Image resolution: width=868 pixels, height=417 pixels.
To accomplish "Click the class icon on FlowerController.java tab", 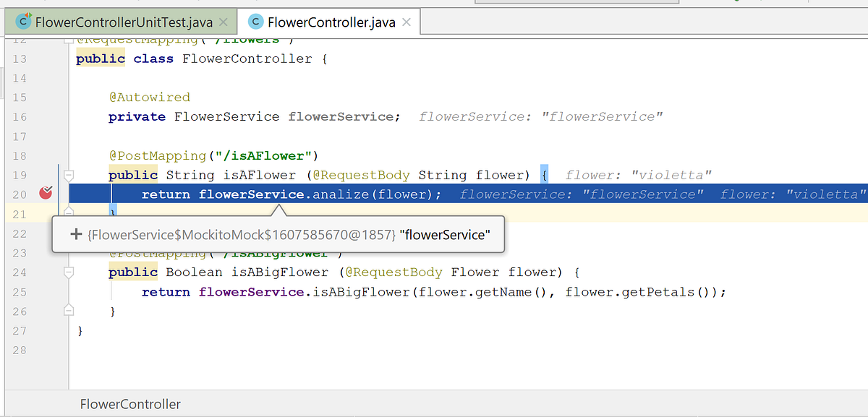I will pos(255,21).
